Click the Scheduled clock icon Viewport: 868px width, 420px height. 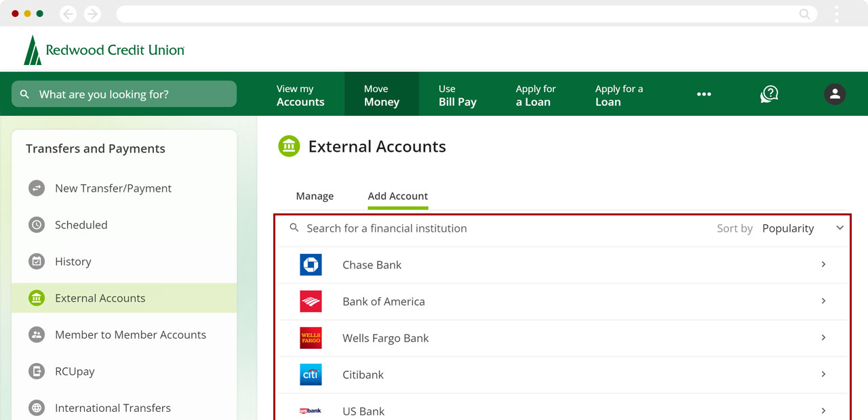[x=37, y=225]
